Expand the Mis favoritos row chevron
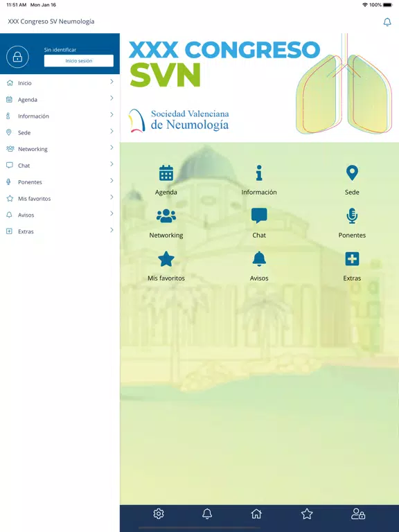The width and height of the screenshot is (399, 532). pyautogui.click(x=112, y=197)
